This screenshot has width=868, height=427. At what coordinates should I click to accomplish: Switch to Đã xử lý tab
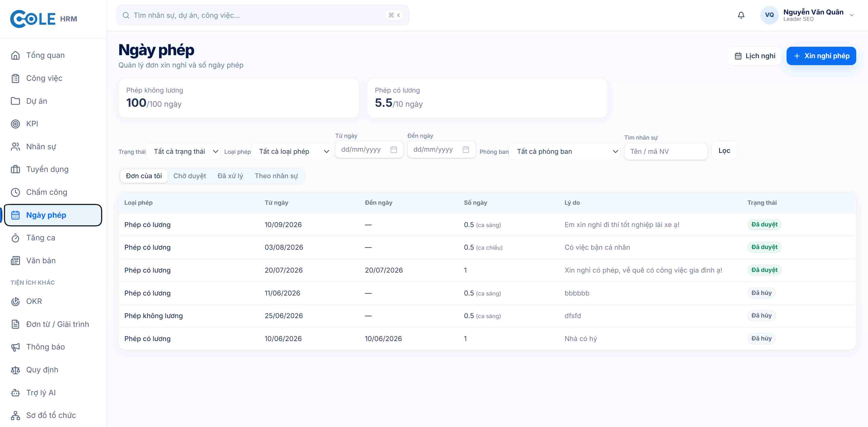click(230, 176)
